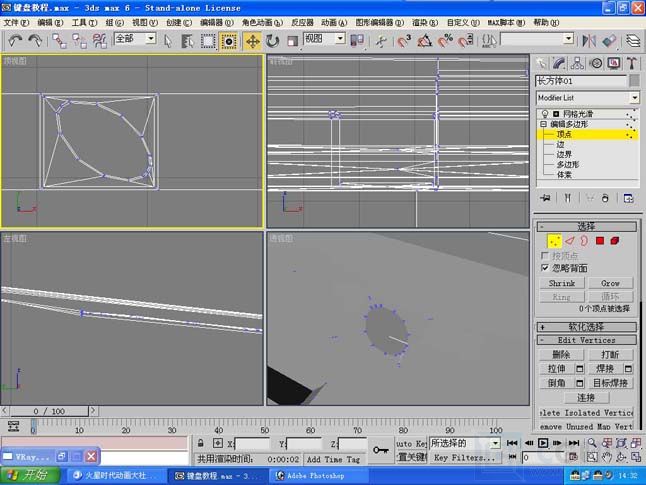Select the red Element cube icon

tap(615, 241)
